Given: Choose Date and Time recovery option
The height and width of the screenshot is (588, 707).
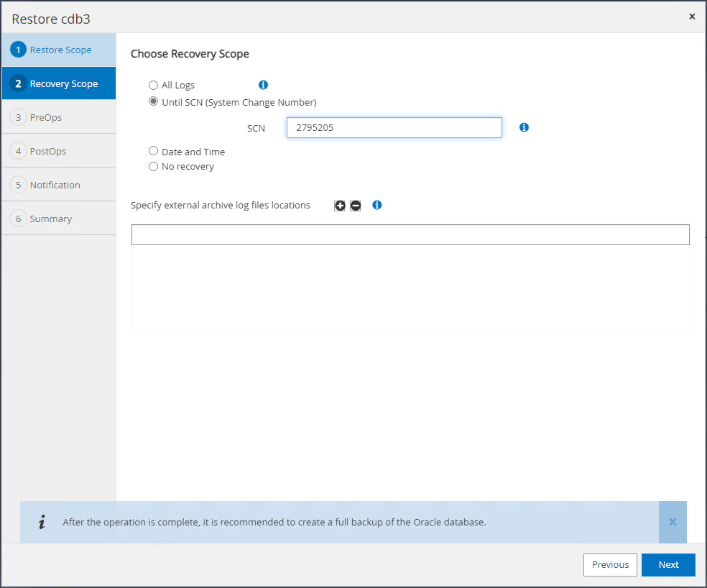Looking at the screenshot, I should (x=153, y=152).
